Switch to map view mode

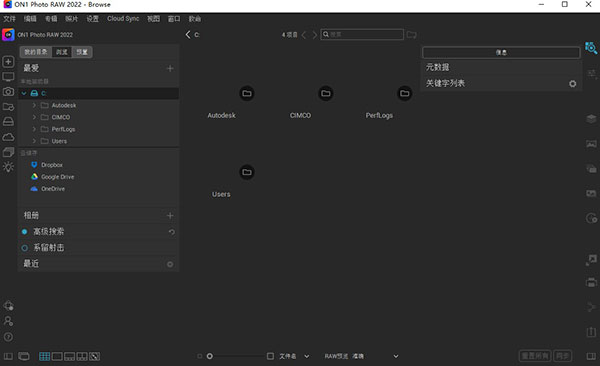[x=95, y=356]
